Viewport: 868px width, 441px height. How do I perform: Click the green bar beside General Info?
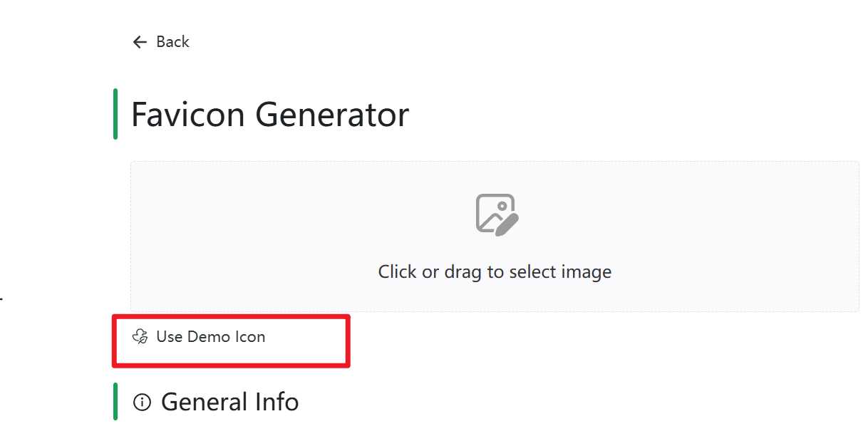[x=115, y=401]
